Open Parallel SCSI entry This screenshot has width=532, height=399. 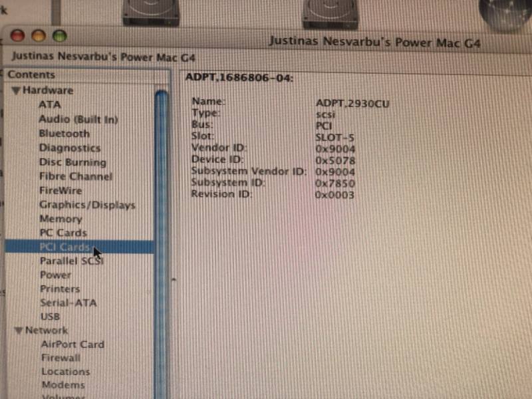[x=72, y=261]
